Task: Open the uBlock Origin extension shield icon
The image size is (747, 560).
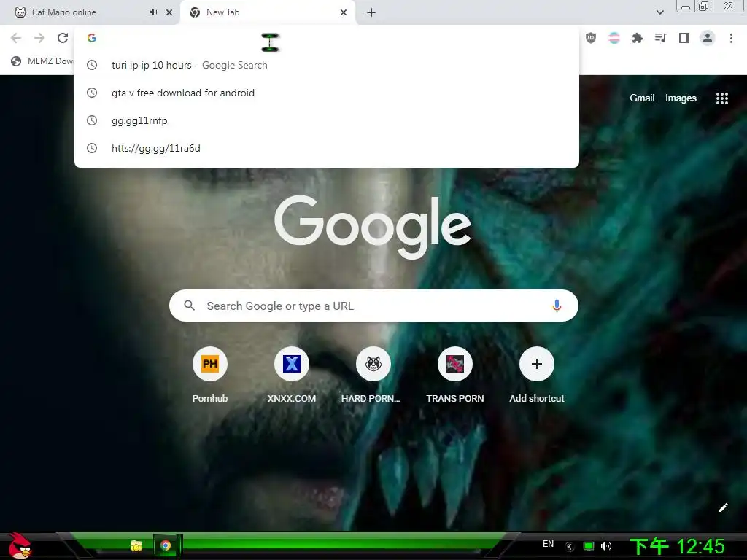Action: pos(591,38)
